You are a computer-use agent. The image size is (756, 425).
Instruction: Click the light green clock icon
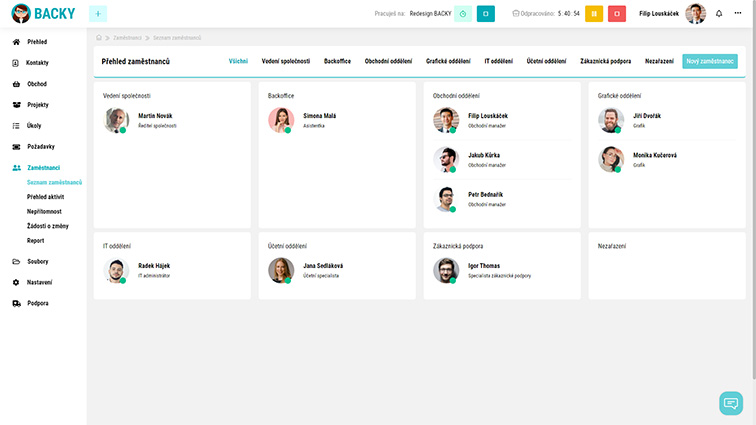[x=463, y=13]
